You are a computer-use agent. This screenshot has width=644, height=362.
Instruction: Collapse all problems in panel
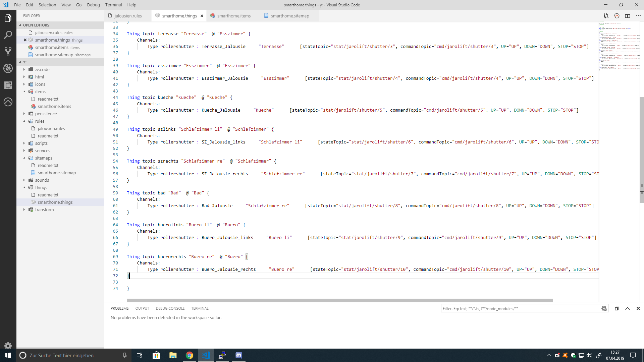pos(617,308)
